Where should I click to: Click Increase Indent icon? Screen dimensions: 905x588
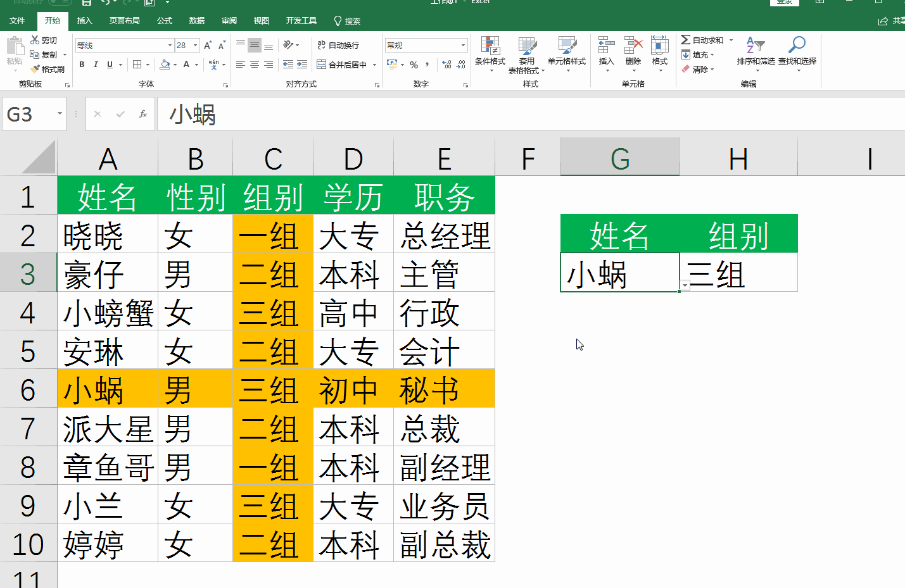(302, 65)
